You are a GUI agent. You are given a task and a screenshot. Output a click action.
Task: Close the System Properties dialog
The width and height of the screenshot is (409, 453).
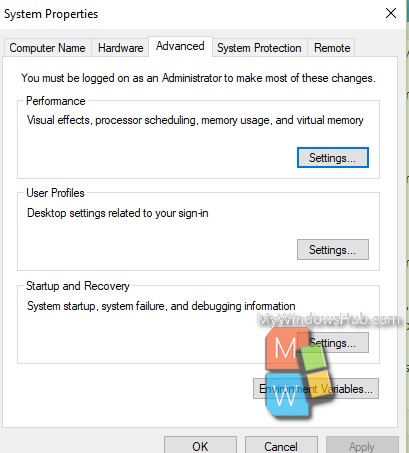click(x=391, y=13)
